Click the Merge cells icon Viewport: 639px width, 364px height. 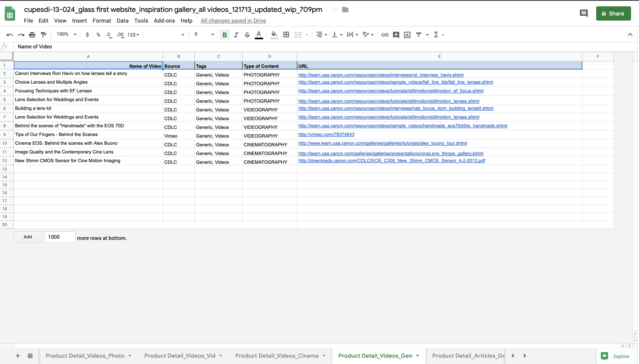pos(298,35)
